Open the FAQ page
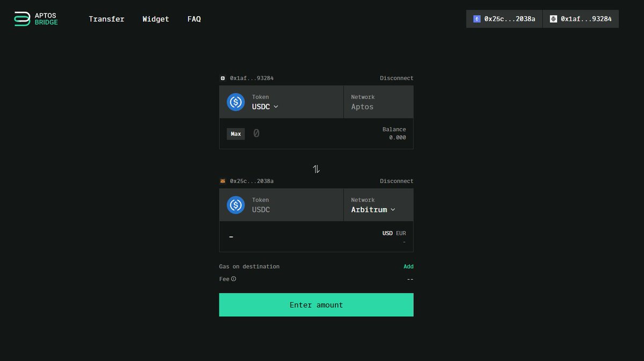The height and width of the screenshot is (361, 644). point(194,19)
